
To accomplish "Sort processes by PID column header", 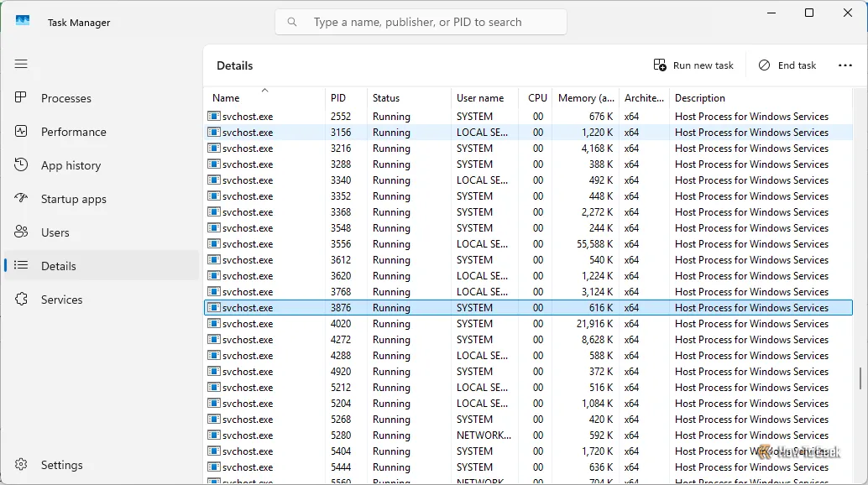I will (338, 98).
